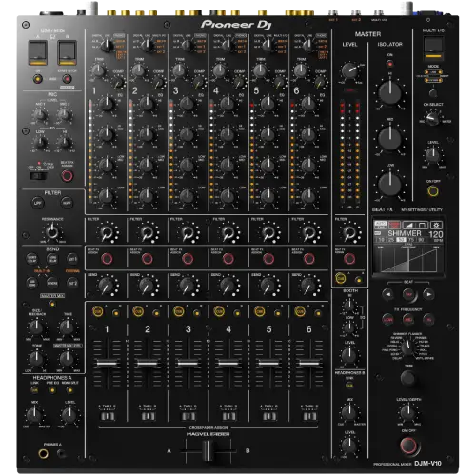Click channel 1 fader handle

pyautogui.click(x=107, y=363)
